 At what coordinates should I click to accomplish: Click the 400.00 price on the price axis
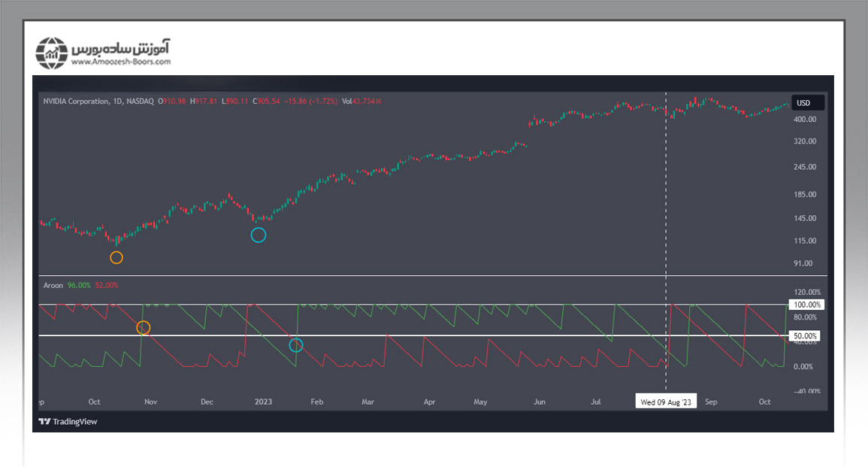(x=805, y=120)
